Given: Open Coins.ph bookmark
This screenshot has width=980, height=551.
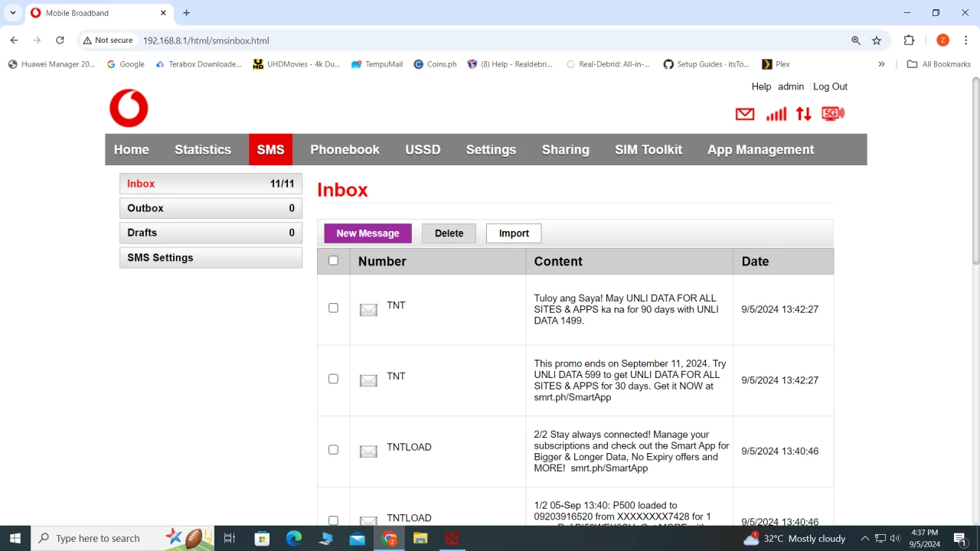Looking at the screenshot, I should [435, 64].
